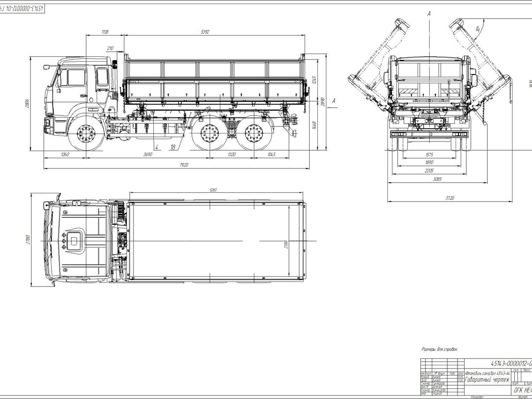Click the 1045 rear overhang dimension
Screen dimensions: 532x399
[x=272, y=155]
